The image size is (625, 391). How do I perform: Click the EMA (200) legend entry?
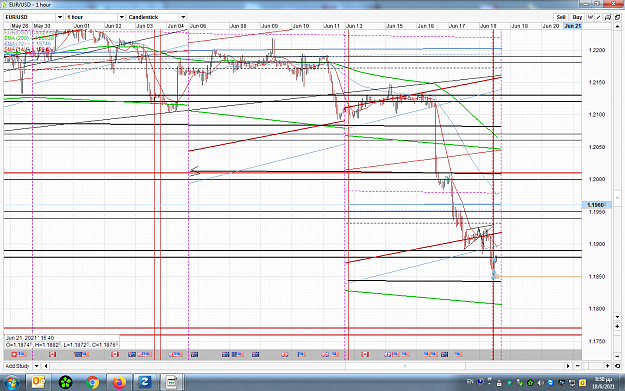(x=29, y=38)
